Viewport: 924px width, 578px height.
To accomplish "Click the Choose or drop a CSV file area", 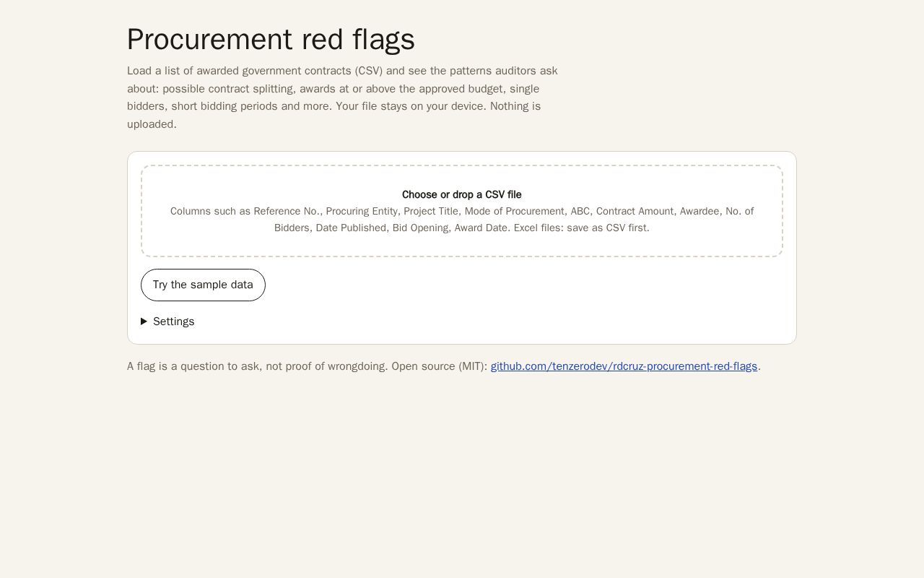I will pos(462,211).
